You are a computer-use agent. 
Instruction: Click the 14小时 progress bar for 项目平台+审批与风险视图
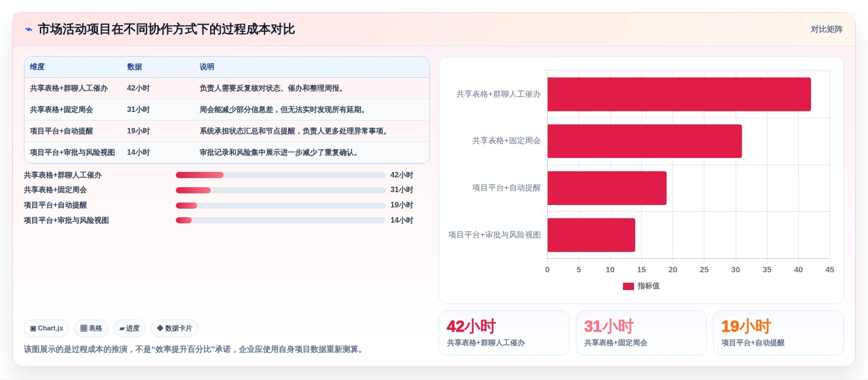(281, 220)
